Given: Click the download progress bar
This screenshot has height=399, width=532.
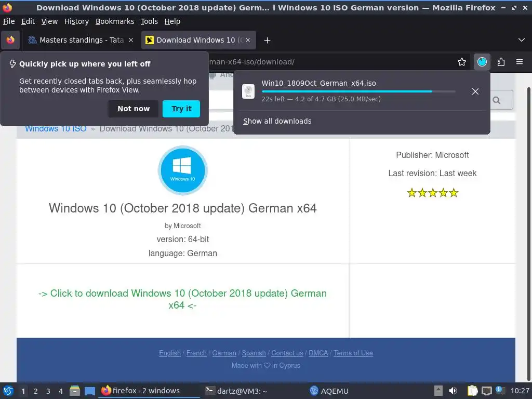Looking at the screenshot, I should point(358,91).
